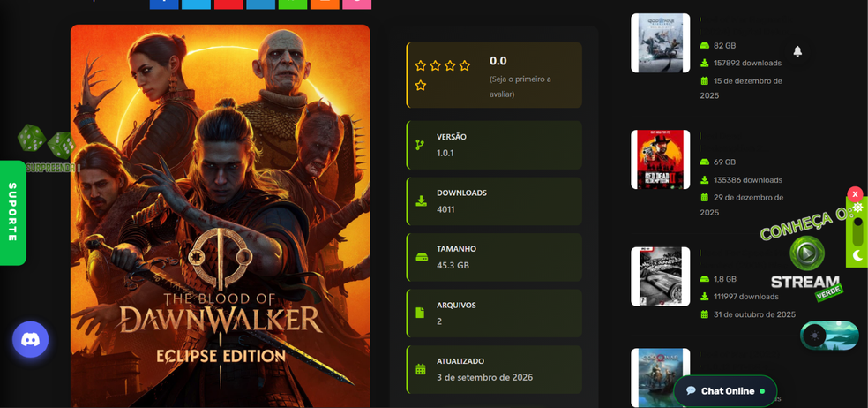Click the '111997 downloads' text

click(x=745, y=297)
